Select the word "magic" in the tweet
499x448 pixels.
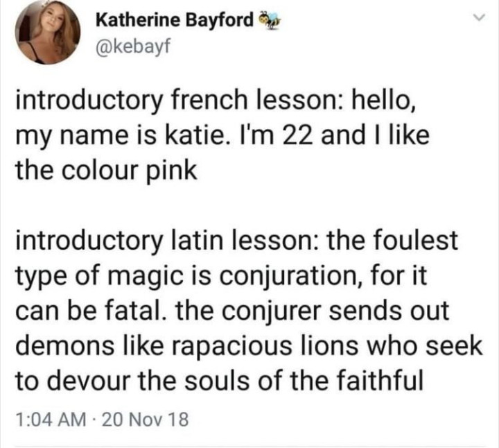[158, 275]
